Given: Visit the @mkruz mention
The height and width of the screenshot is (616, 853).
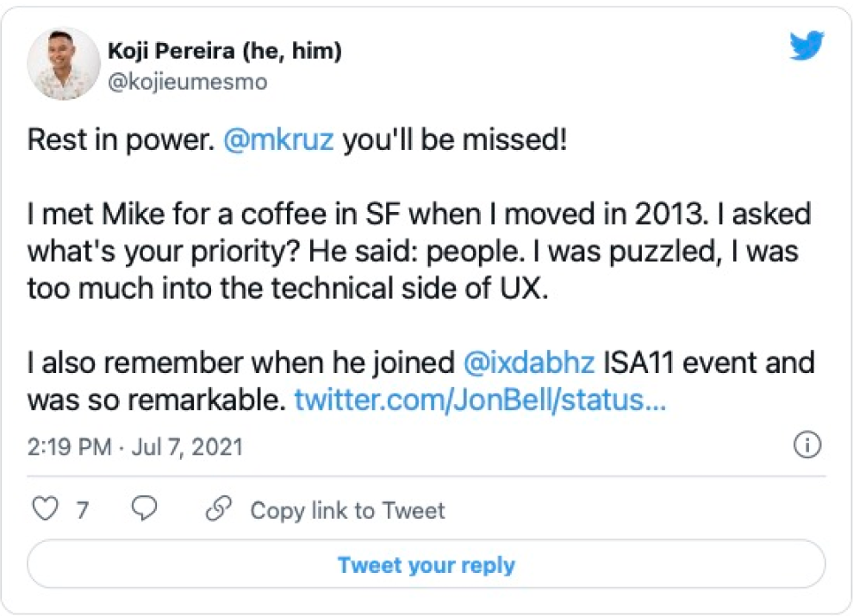Looking at the screenshot, I should click(277, 140).
